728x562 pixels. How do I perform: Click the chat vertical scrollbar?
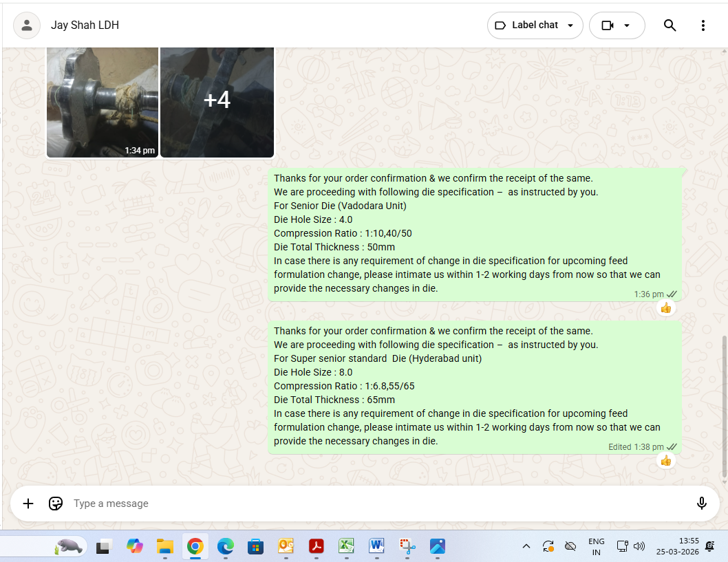click(x=725, y=406)
